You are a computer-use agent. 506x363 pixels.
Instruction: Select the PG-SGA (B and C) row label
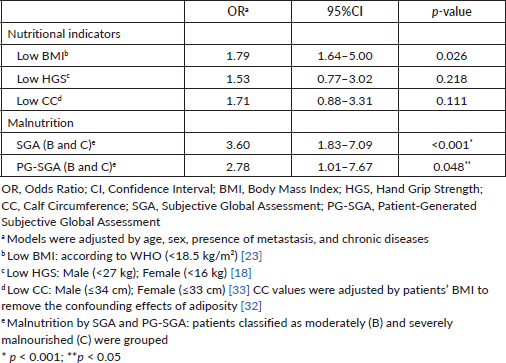pyautogui.click(x=66, y=167)
